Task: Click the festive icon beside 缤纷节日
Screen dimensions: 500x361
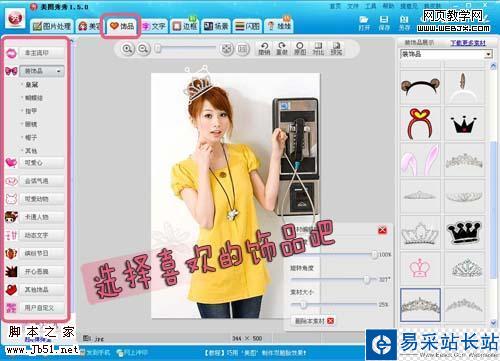Action: [11, 253]
